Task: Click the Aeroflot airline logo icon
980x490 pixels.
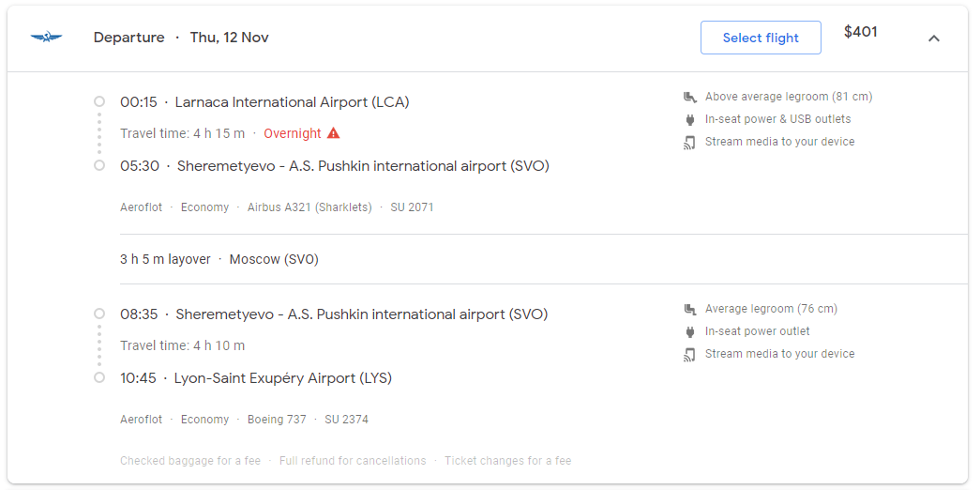Action: tap(46, 38)
